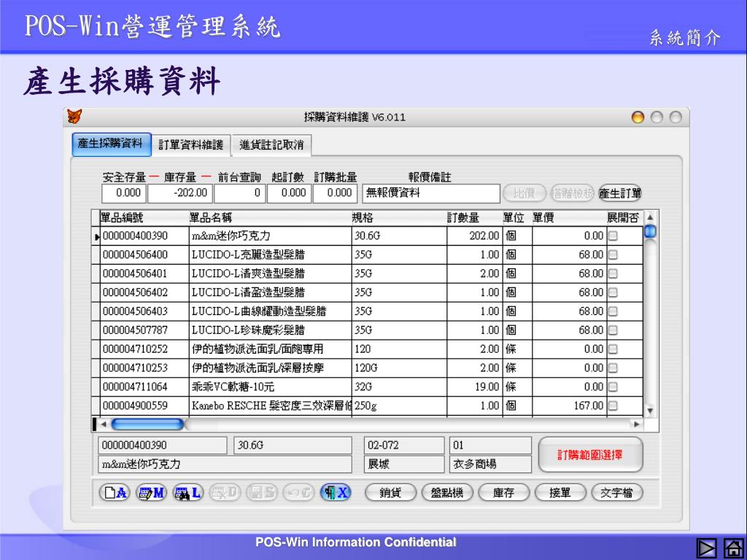Open the 進貨註記取消 tab
This screenshot has height=560, width=747.
point(271,145)
